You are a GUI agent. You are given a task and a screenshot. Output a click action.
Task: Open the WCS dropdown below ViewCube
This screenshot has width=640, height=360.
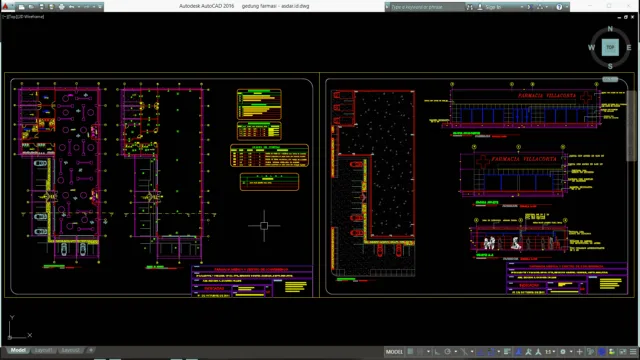click(610, 79)
